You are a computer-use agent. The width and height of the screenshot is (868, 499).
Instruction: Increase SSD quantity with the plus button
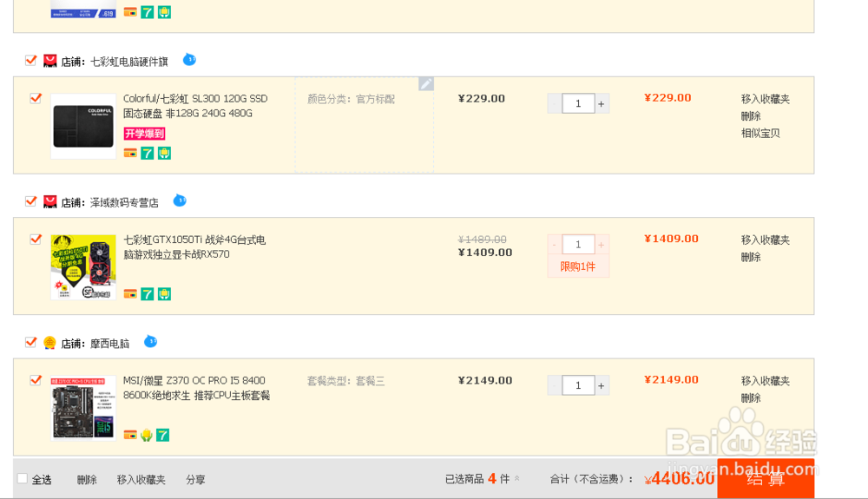pos(602,103)
